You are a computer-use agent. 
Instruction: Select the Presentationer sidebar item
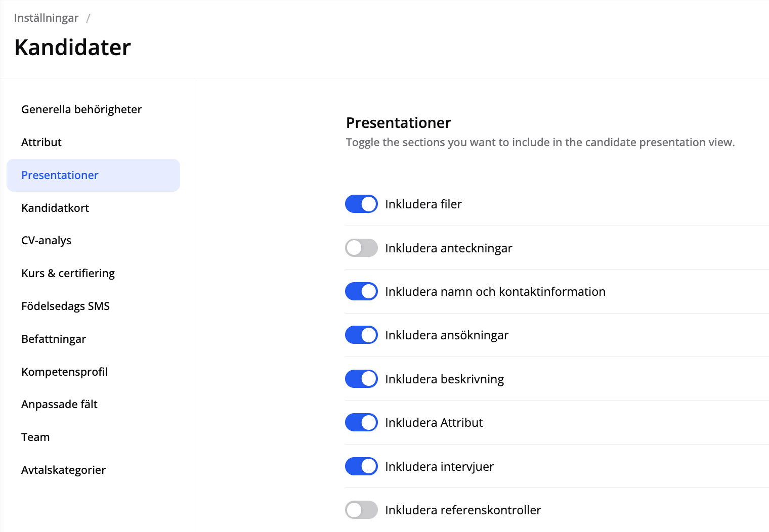[60, 175]
